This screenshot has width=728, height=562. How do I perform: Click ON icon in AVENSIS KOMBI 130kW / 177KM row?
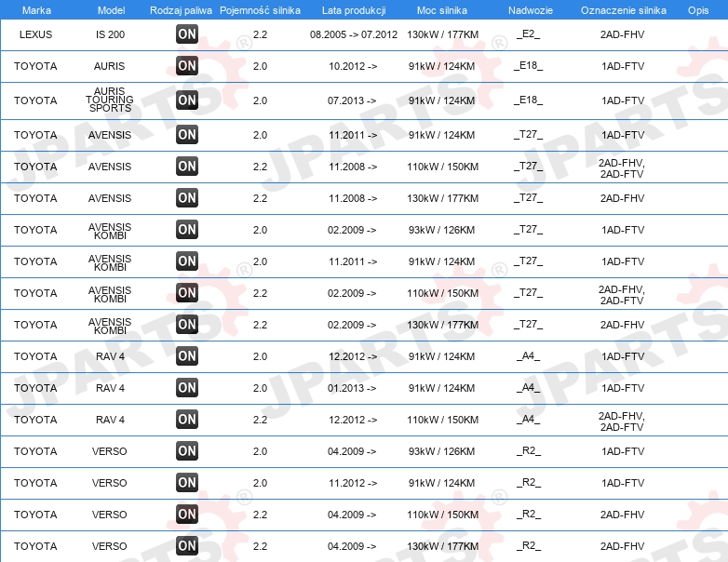(x=186, y=324)
